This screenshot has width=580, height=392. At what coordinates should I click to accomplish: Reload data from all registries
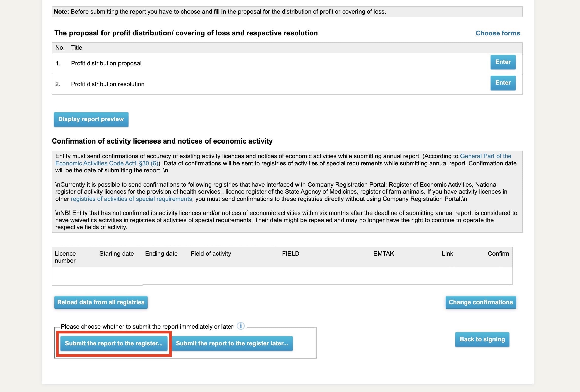(101, 302)
